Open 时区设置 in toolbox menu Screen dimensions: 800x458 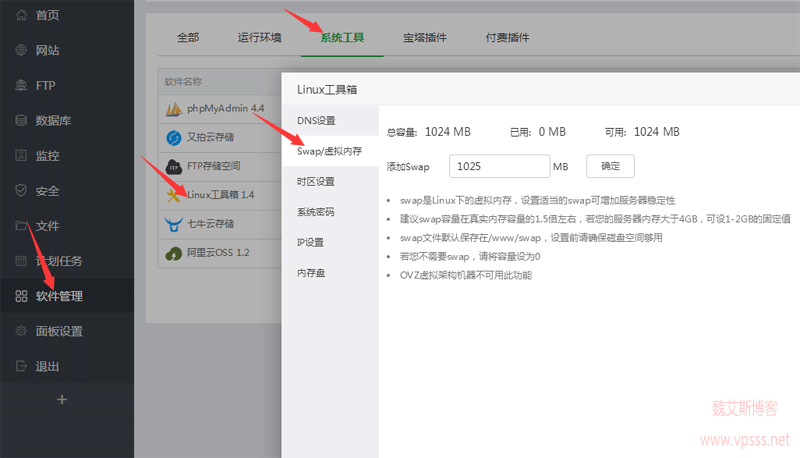[316, 182]
